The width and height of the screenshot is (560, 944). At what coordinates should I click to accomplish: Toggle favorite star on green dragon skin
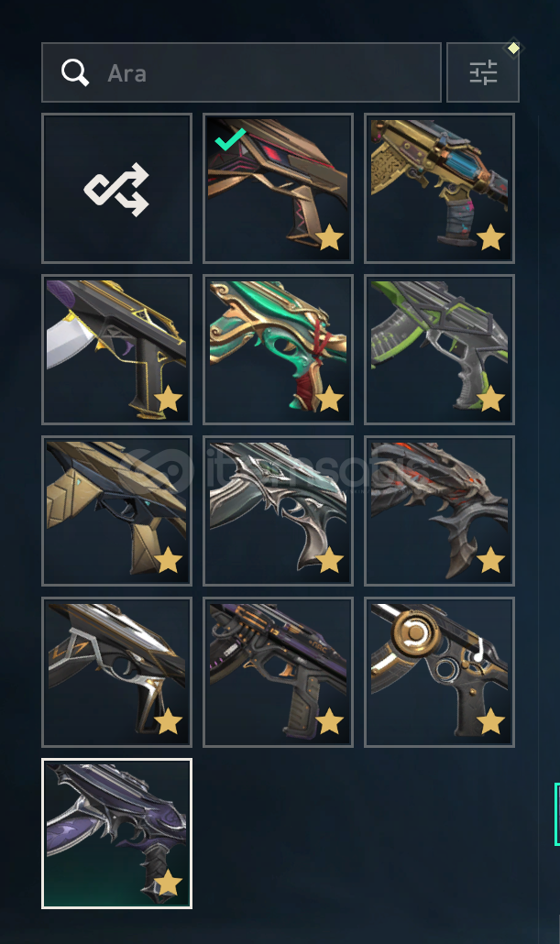tap(329, 399)
